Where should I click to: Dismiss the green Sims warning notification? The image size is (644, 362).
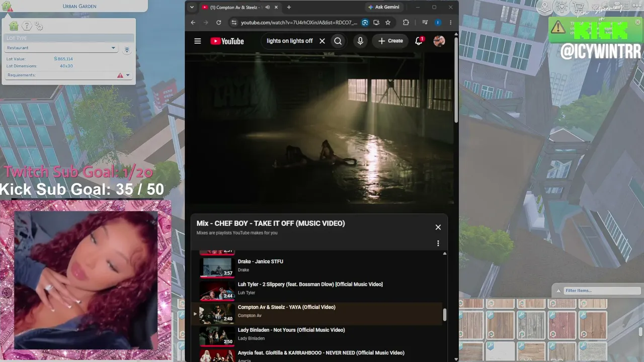[x=638, y=22]
